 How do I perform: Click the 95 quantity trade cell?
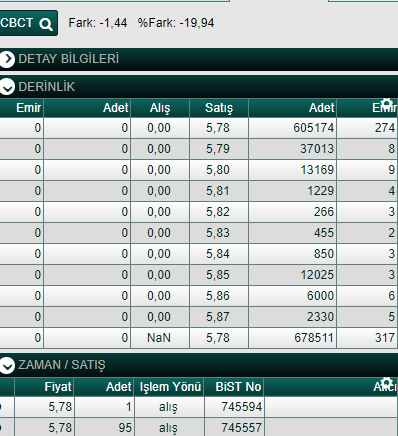point(104,427)
